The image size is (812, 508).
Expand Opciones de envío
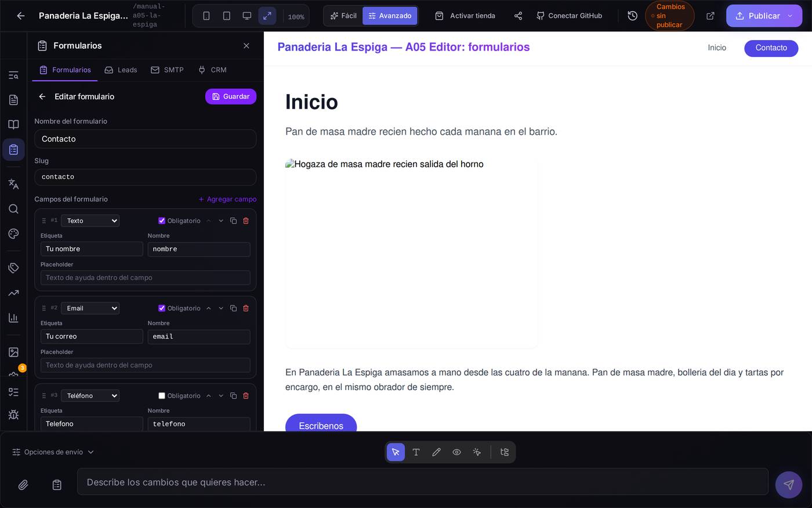(x=53, y=452)
